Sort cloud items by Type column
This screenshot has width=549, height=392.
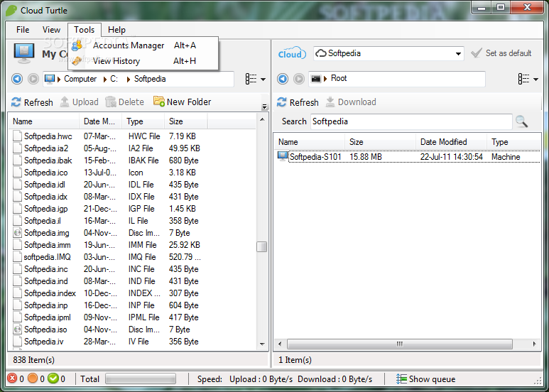[x=513, y=142]
